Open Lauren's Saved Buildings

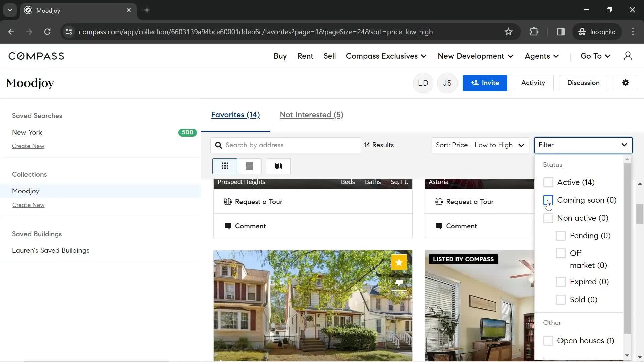click(51, 250)
